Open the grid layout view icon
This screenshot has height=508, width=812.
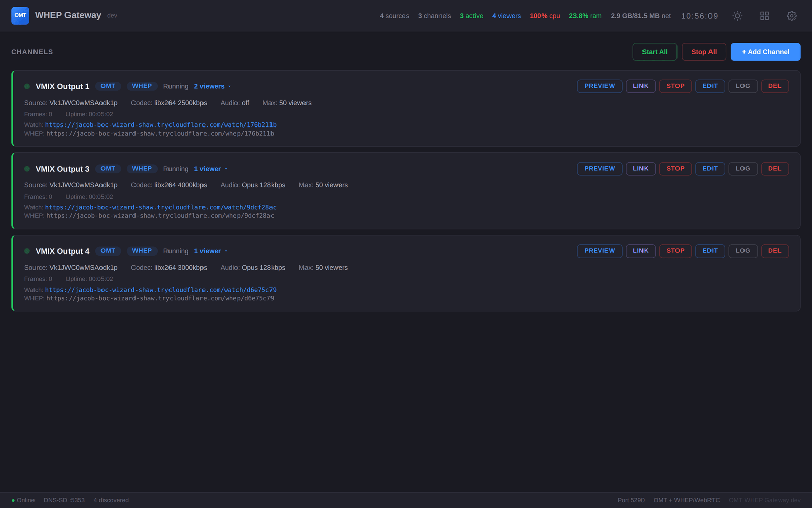pyautogui.click(x=764, y=16)
